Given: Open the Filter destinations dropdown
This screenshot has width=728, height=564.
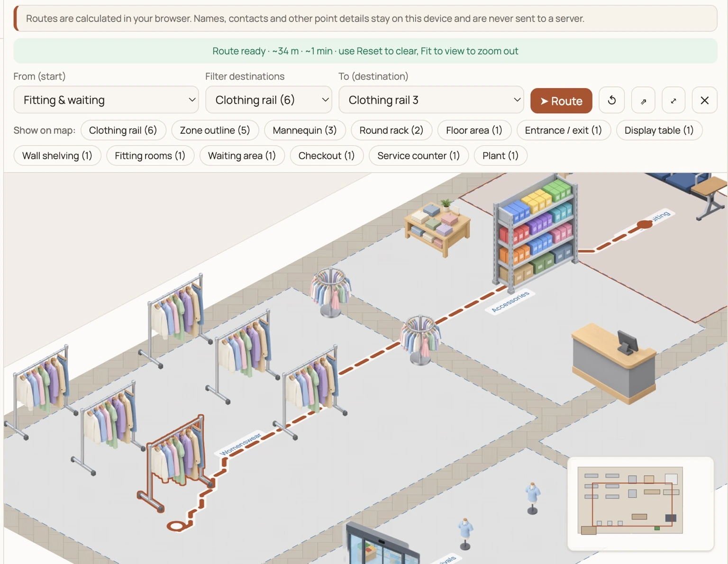Looking at the screenshot, I should [269, 100].
